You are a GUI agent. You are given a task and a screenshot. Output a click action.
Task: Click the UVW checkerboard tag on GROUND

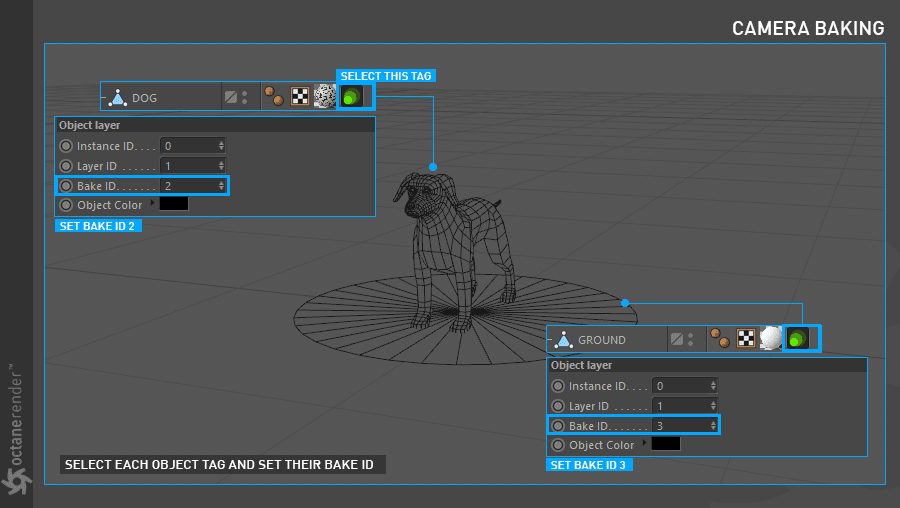click(x=745, y=339)
